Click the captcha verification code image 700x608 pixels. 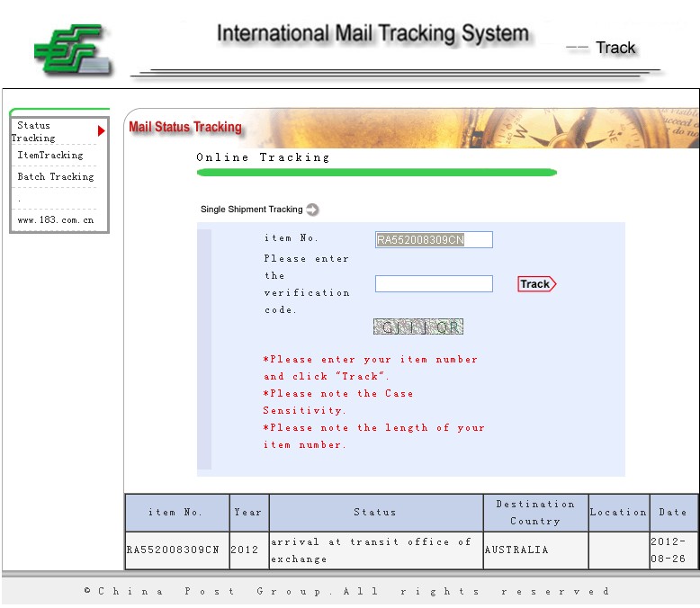pos(418,326)
